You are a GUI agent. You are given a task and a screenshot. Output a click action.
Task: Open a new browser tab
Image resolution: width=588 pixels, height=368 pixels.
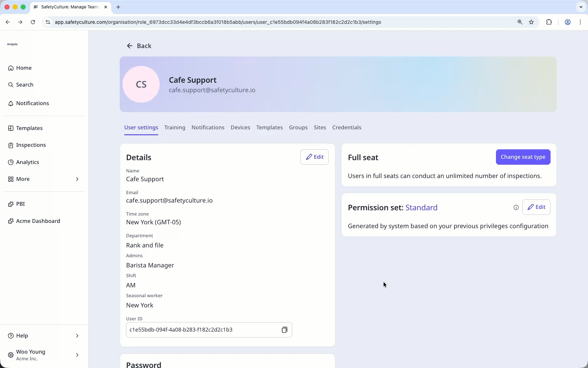coord(118,7)
